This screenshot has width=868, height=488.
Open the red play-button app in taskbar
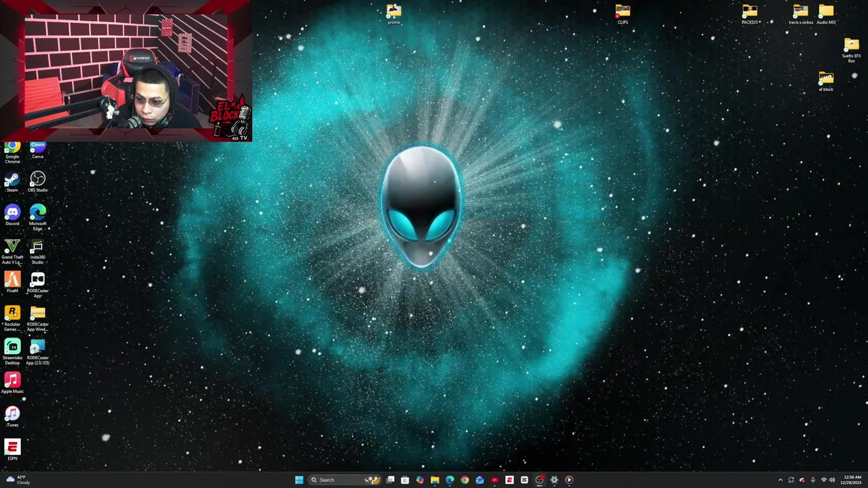click(x=494, y=480)
